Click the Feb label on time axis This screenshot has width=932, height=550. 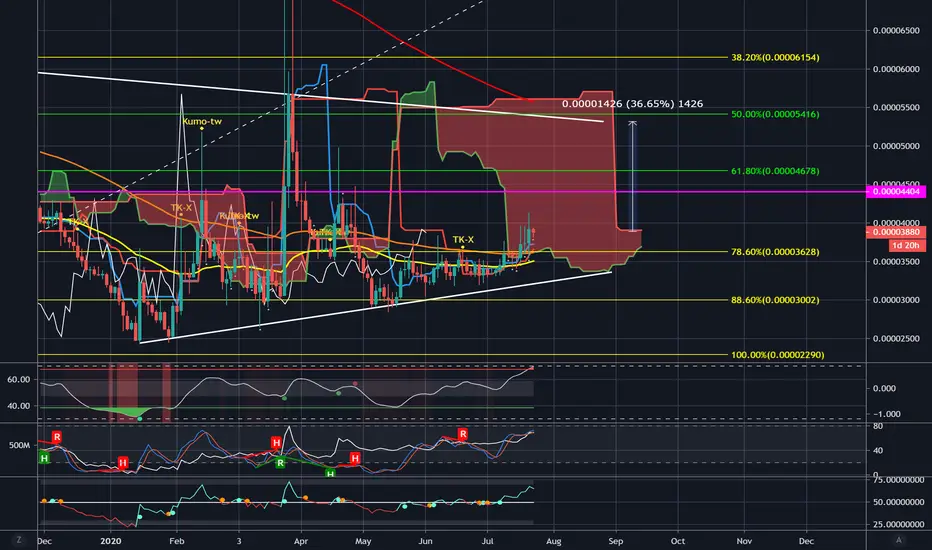pos(177,541)
